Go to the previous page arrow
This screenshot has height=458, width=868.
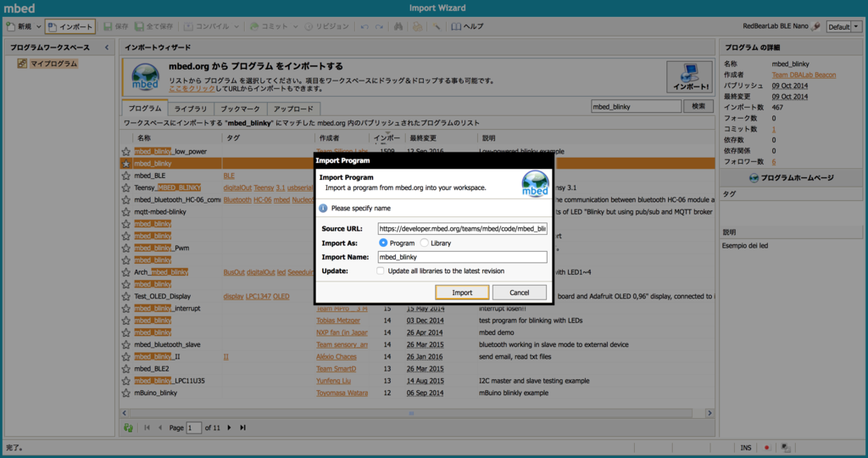coord(160,427)
